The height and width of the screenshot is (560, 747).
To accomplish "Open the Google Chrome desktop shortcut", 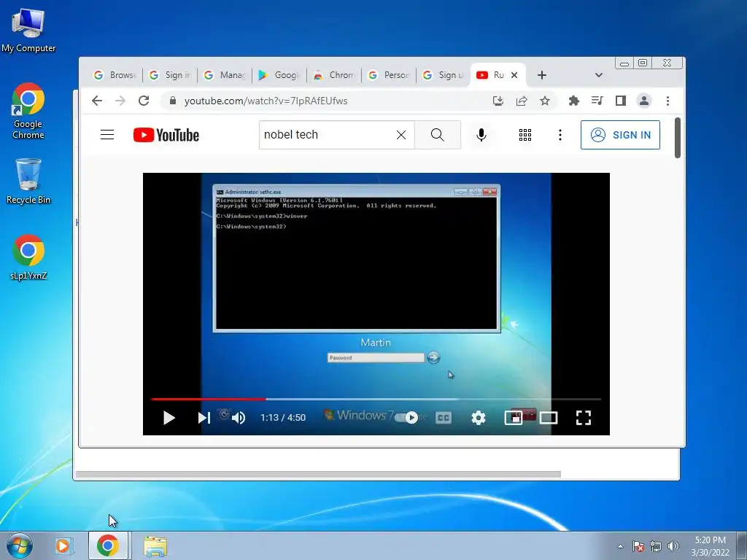I will coord(28,111).
